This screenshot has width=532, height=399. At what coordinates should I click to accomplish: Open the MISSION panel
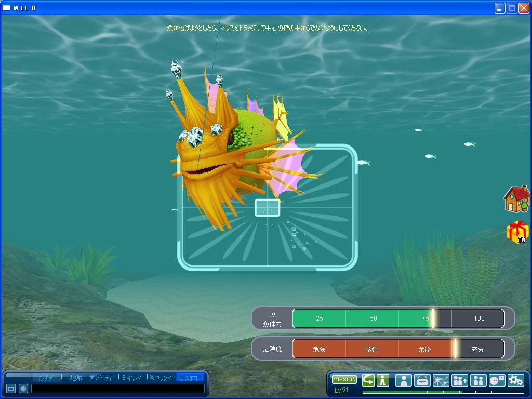tap(344, 380)
